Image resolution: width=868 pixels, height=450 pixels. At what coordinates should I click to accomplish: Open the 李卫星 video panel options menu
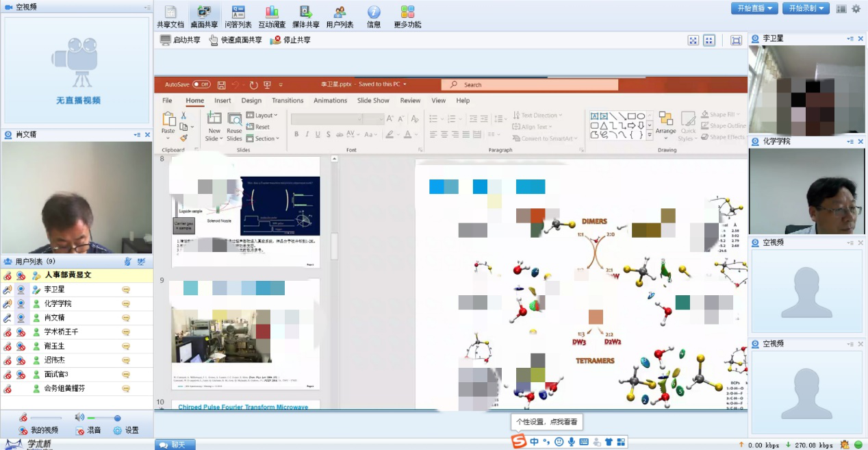[x=850, y=39]
